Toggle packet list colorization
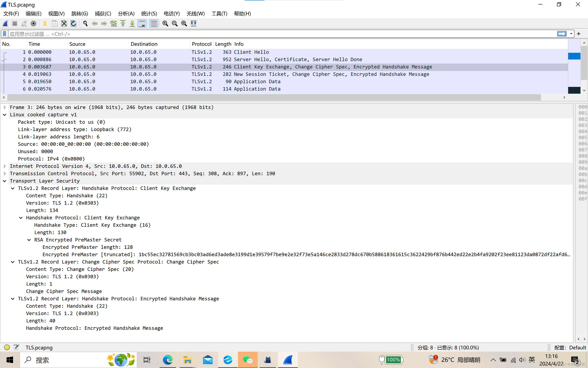This screenshot has height=368, width=588. coord(154,24)
